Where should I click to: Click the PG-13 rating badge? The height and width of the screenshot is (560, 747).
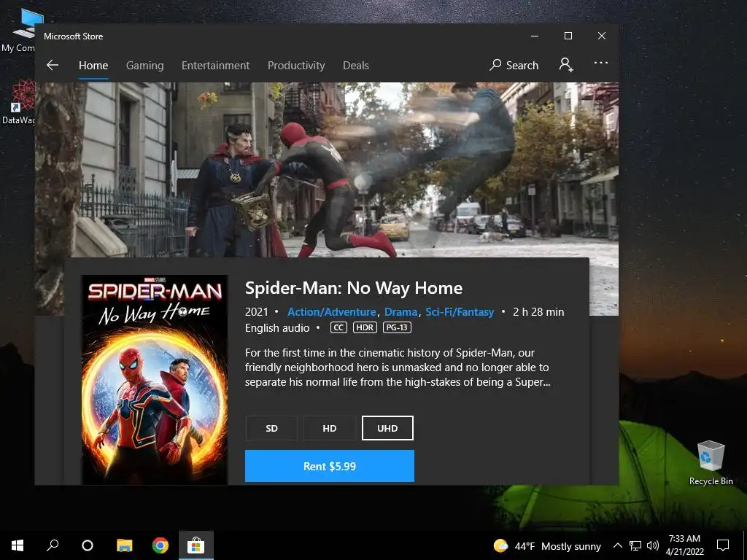[x=397, y=327]
